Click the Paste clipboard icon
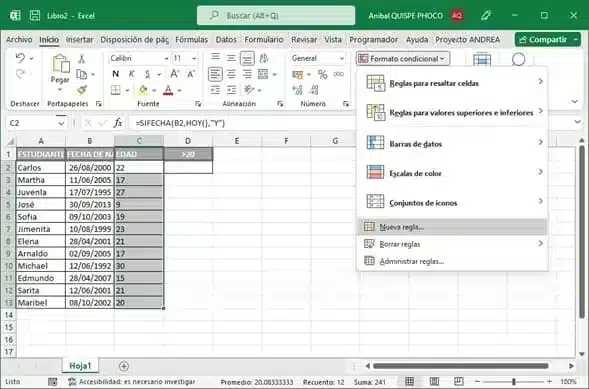This screenshot has width=589, height=389. (x=60, y=63)
